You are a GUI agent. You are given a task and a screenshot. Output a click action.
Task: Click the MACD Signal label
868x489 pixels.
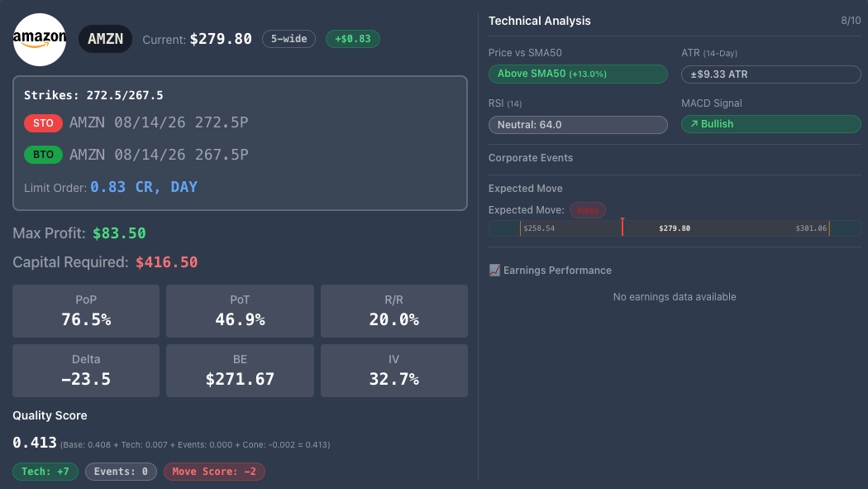711,103
